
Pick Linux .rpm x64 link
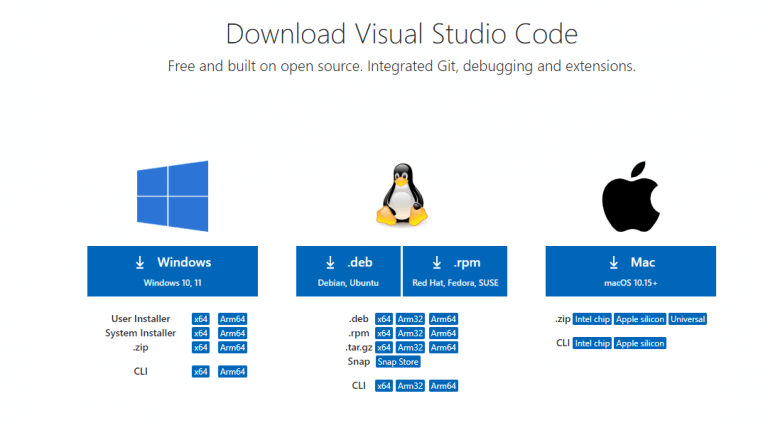click(384, 333)
